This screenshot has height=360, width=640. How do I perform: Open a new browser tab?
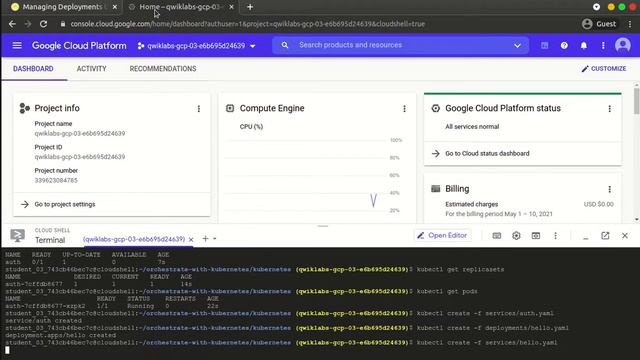pyautogui.click(x=250, y=7)
